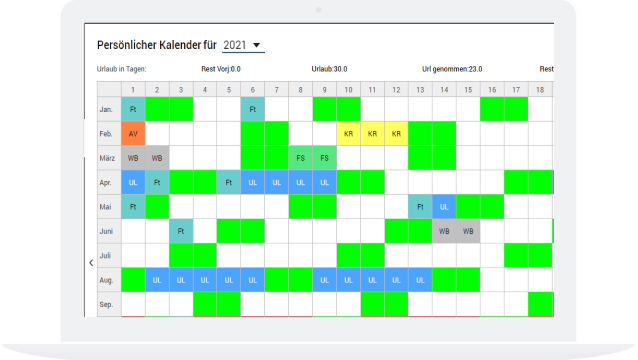Open the FS cell on März day 9
This screenshot has width=638, height=360.
pos(324,158)
